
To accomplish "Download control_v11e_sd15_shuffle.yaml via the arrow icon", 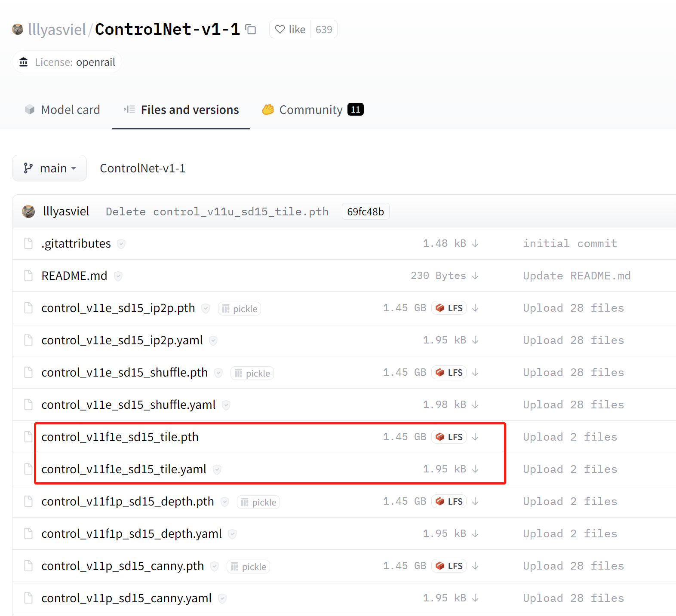I will coord(475,405).
